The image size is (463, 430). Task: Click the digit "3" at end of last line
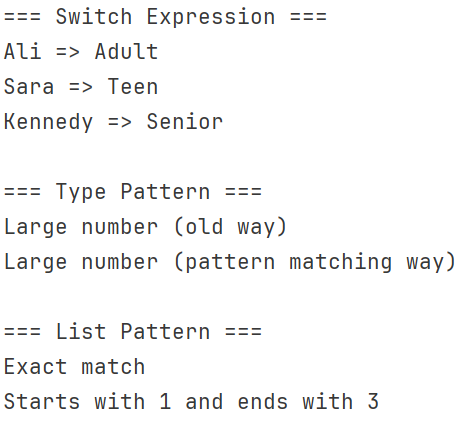coord(373,401)
